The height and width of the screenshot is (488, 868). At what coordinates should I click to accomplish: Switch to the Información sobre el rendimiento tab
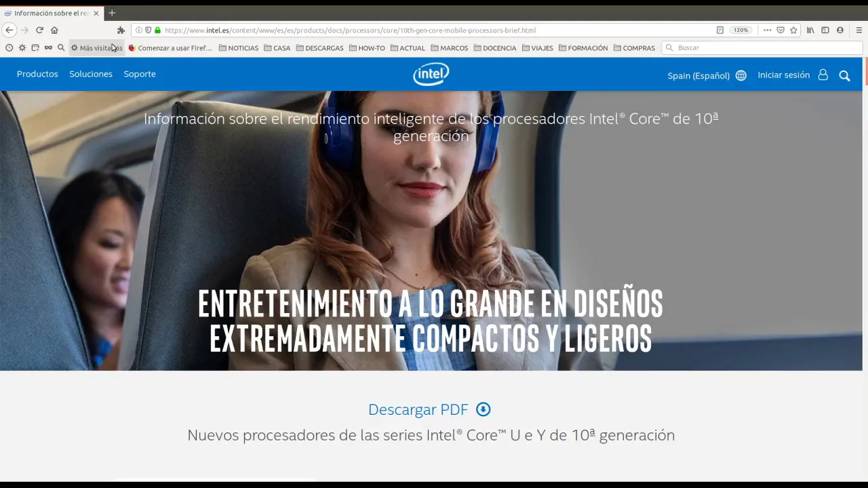click(x=51, y=13)
